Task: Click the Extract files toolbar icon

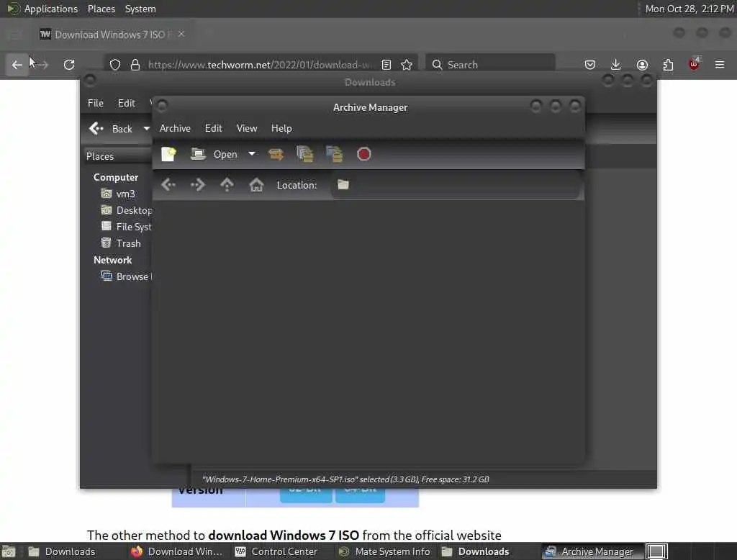Action: pyautogui.click(x=276, y=154)
